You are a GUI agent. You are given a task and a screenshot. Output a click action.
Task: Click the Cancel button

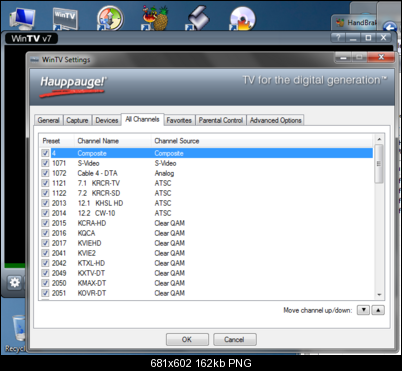pos(234,340)
